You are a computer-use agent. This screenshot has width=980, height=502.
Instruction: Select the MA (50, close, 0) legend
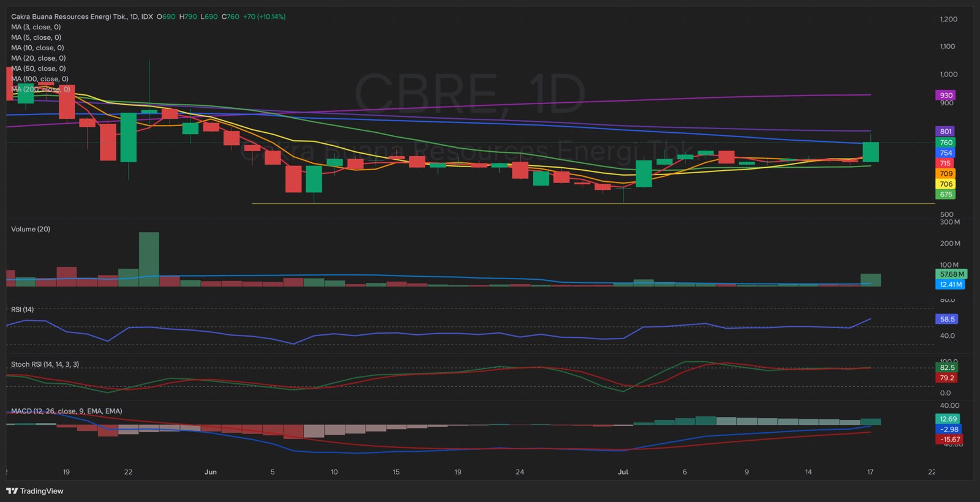tap(38, 69)
